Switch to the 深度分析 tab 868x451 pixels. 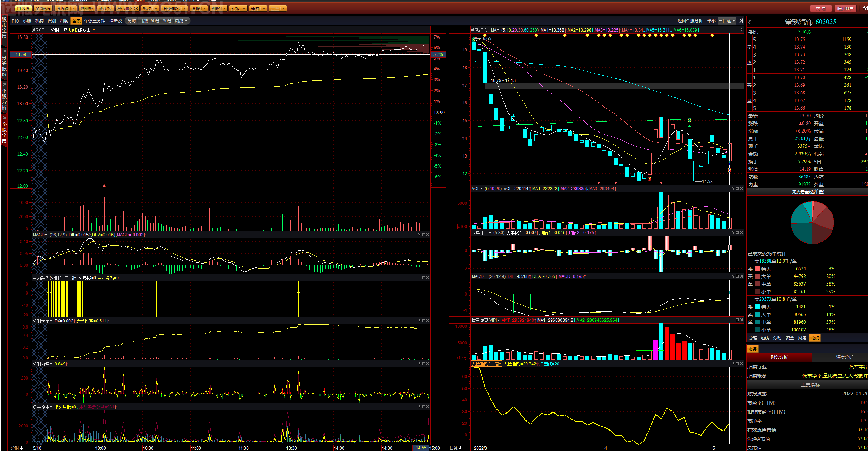coord(845,357)
